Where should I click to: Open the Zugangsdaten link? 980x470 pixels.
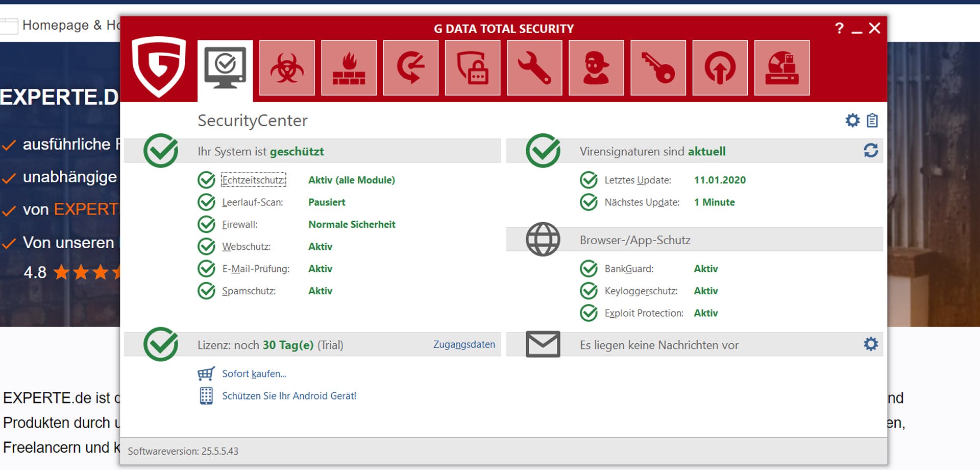click(x=463, y=344)
